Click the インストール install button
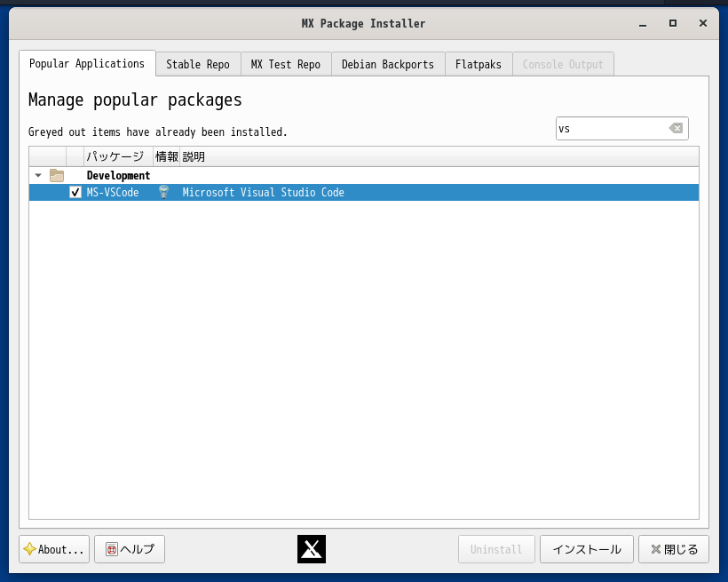 click(x=586, y=549)
